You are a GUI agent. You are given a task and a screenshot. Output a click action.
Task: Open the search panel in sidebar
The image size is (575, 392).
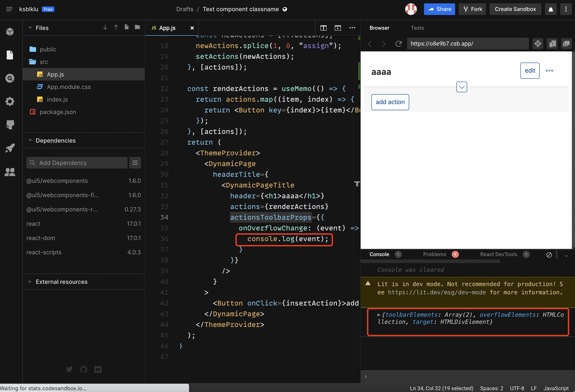10,78
